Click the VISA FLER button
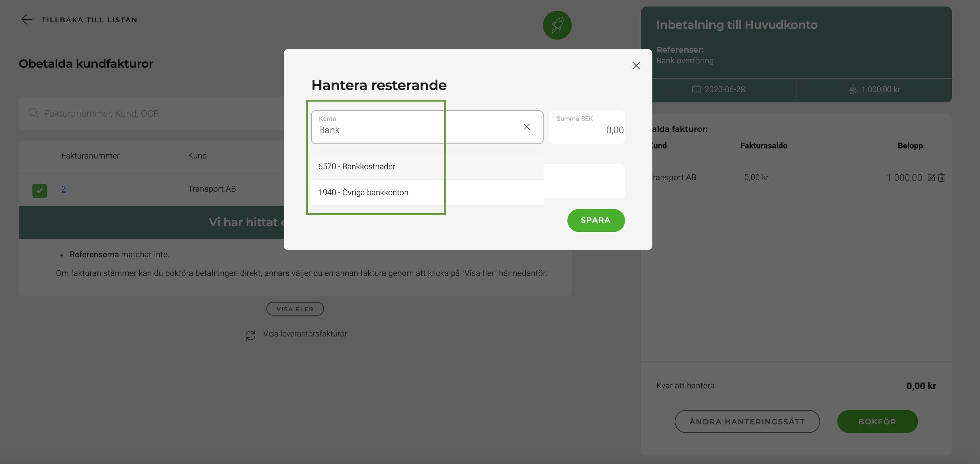This screenshot has height=464, width=980. pos(295,309)
